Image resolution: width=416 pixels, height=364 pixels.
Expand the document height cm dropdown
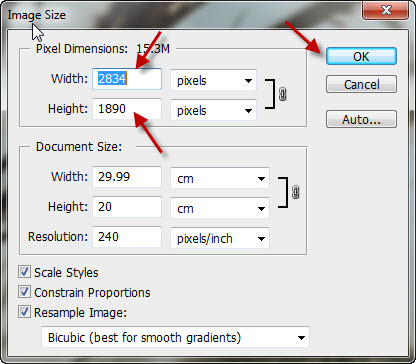(x=220, y=208)
